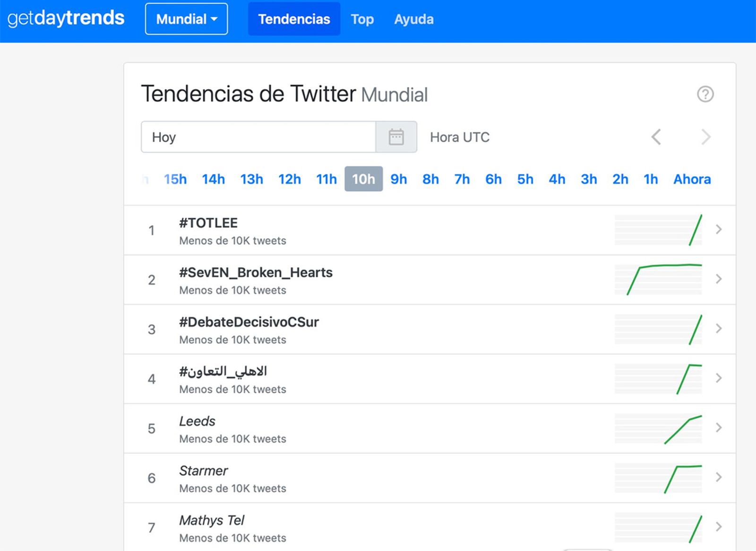Expand Leeds row with chevron

(719, 428)
